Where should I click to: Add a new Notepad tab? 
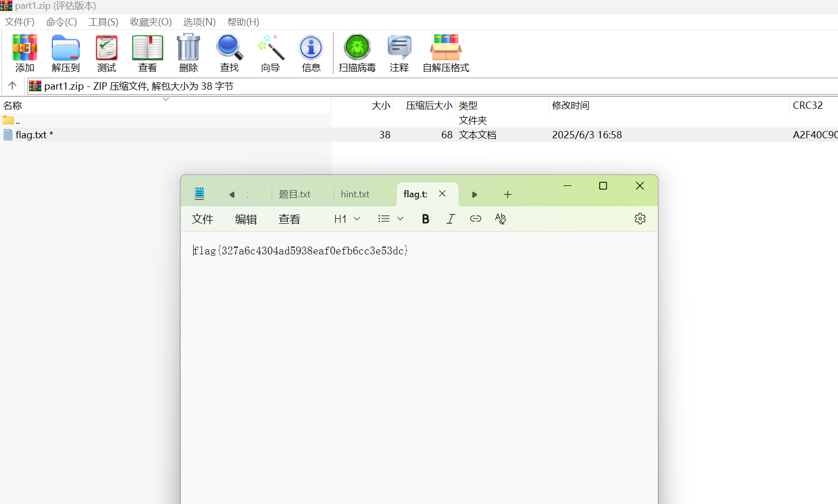[x=508, y=194]
